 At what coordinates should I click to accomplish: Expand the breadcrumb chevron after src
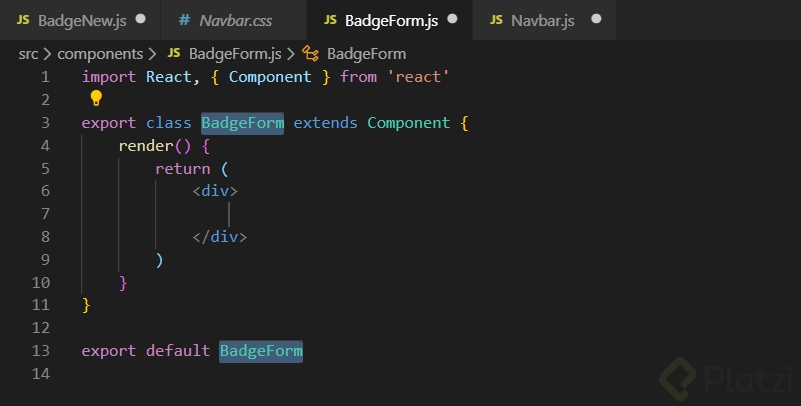click(x=48, y=53)
